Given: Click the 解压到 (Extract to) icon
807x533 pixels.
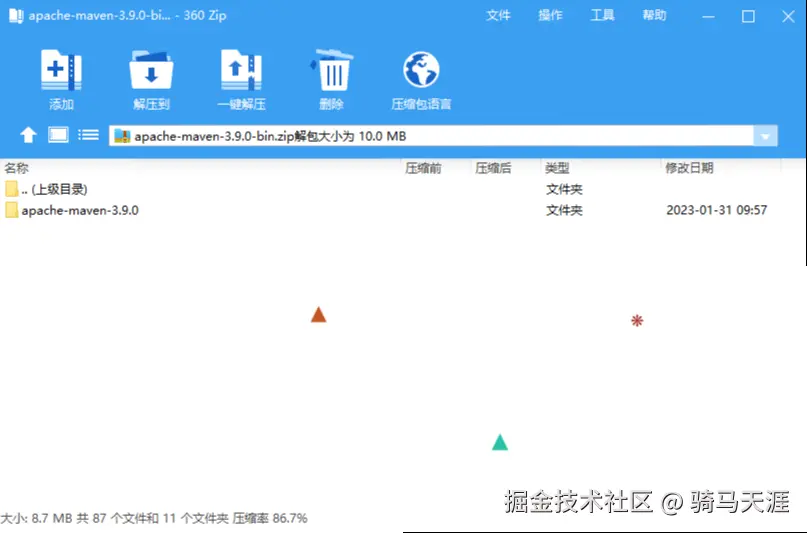Looking at the screenshot, I should (x=151, y=70).
